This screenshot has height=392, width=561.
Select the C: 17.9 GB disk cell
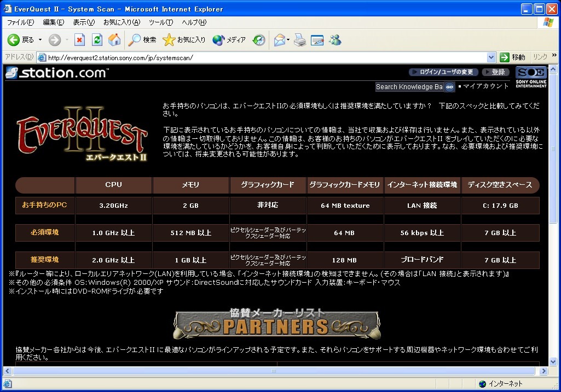[x=500, y=206]
